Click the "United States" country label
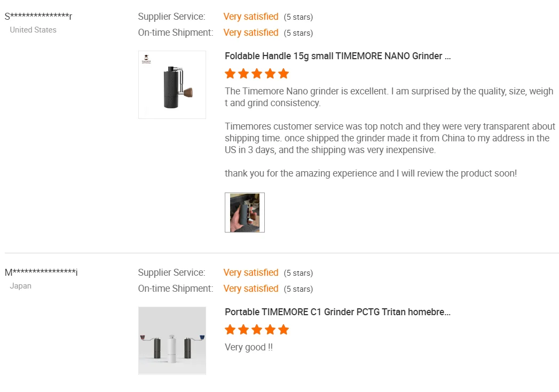The height and width of the screenshot is (392, 559). pyautogui.click(x=33, y=30)
